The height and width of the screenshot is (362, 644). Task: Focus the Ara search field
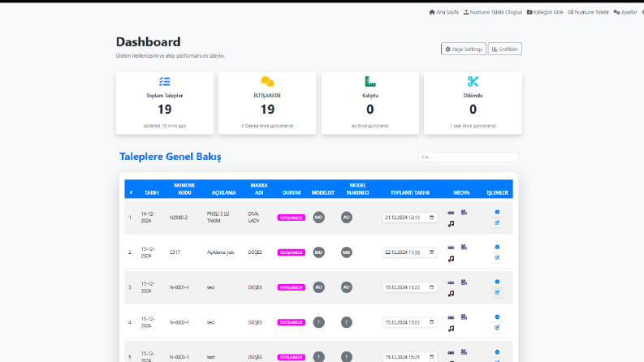[469, 157]
